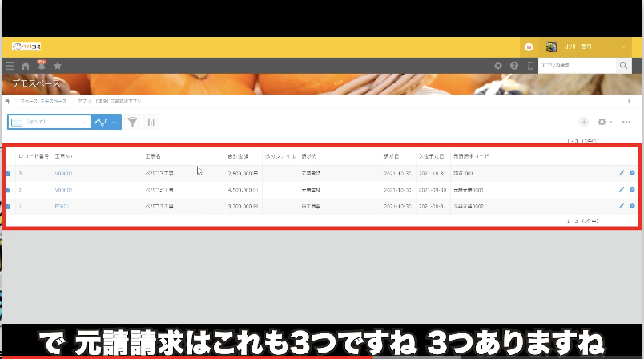Open the hamburger menu in the gray header
Image resolution: width=644 pixels, height=359 pixels.
[10, 66]
